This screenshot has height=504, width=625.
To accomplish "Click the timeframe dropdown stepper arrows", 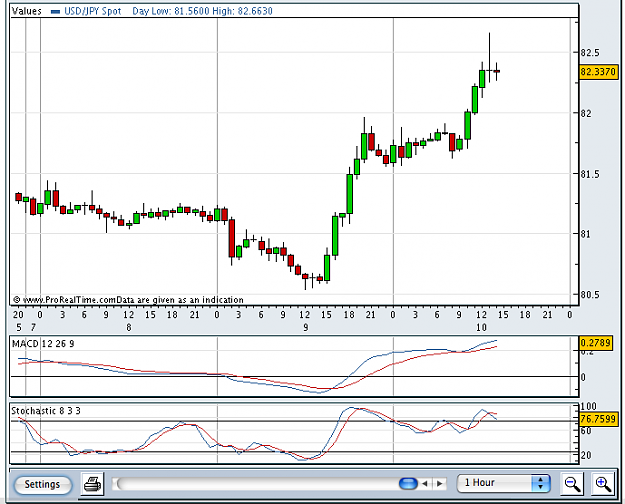I will pos(540,483).
